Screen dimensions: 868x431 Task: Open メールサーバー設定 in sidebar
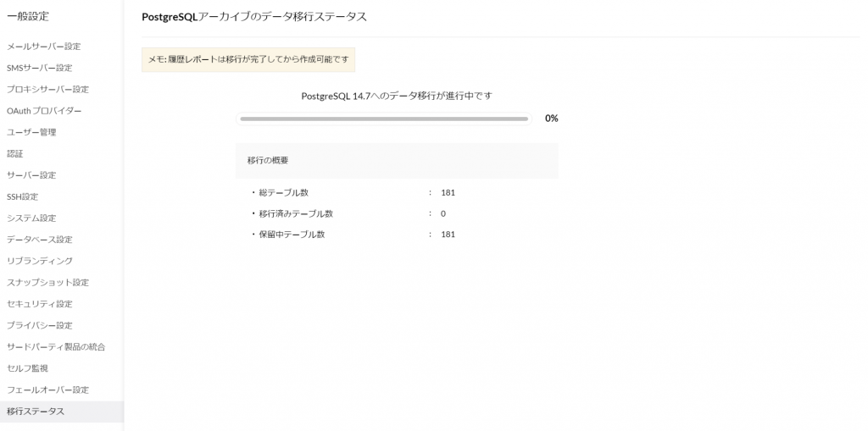point(43,47)
